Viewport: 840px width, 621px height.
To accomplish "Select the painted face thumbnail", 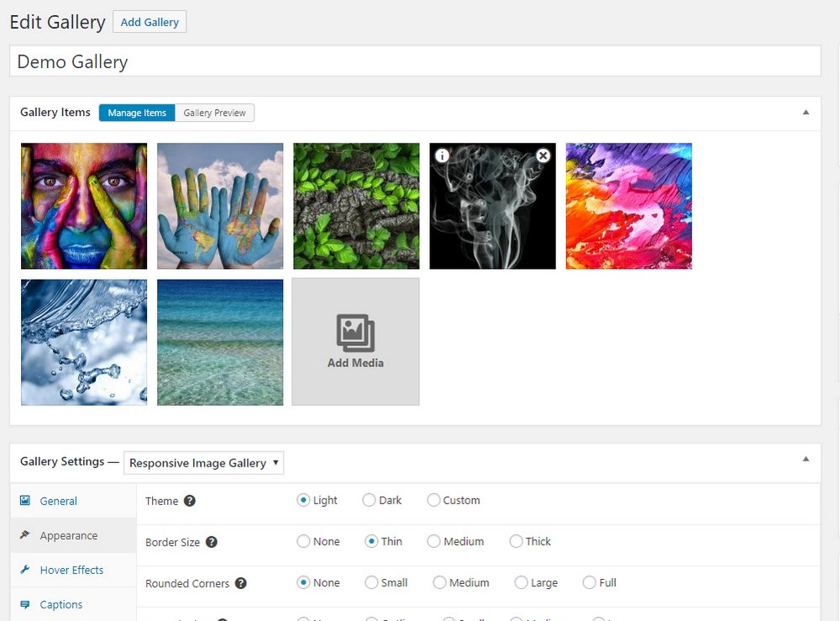I will (x=84, y=206).
